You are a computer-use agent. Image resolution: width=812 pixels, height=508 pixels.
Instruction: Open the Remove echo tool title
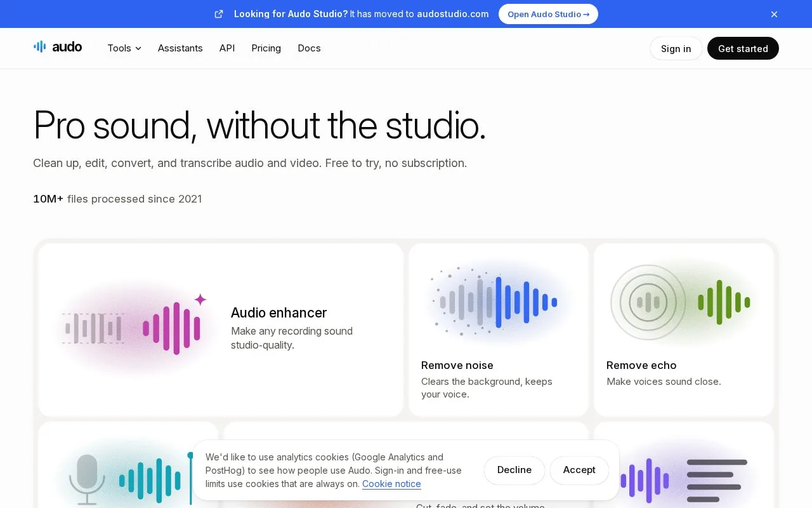pyautogui.click(x=641, y=365)
